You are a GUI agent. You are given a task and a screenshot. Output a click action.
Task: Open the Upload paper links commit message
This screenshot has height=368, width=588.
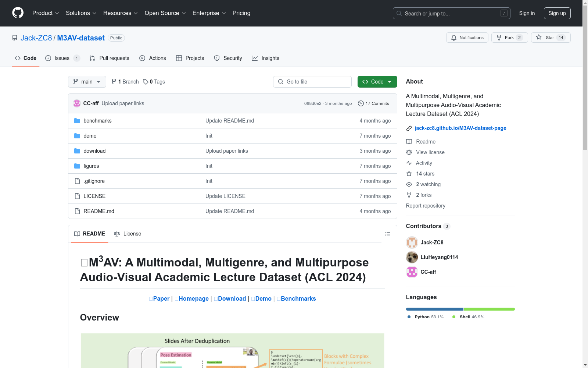[123, 103]
